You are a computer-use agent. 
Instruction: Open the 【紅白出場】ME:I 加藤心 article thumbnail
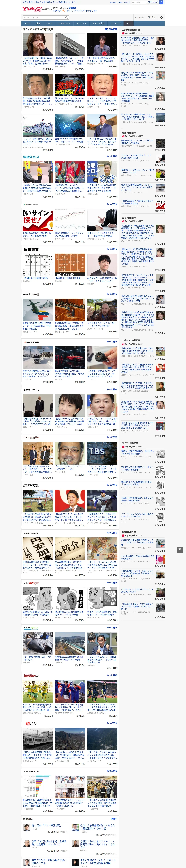coord(38,45)
